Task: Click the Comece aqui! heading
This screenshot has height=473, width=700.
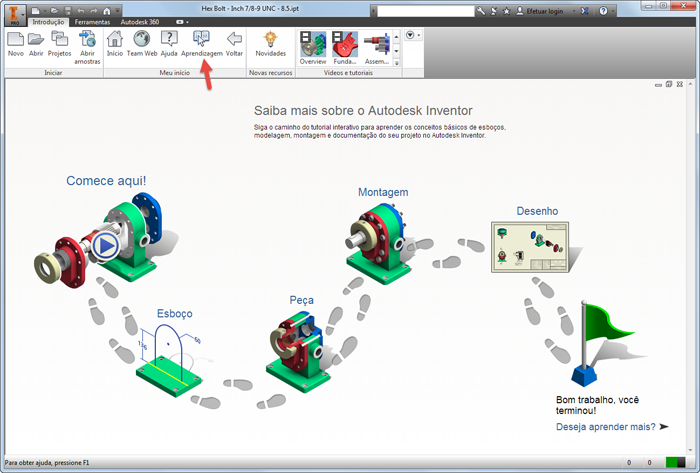Action: (x=106, y=181)
